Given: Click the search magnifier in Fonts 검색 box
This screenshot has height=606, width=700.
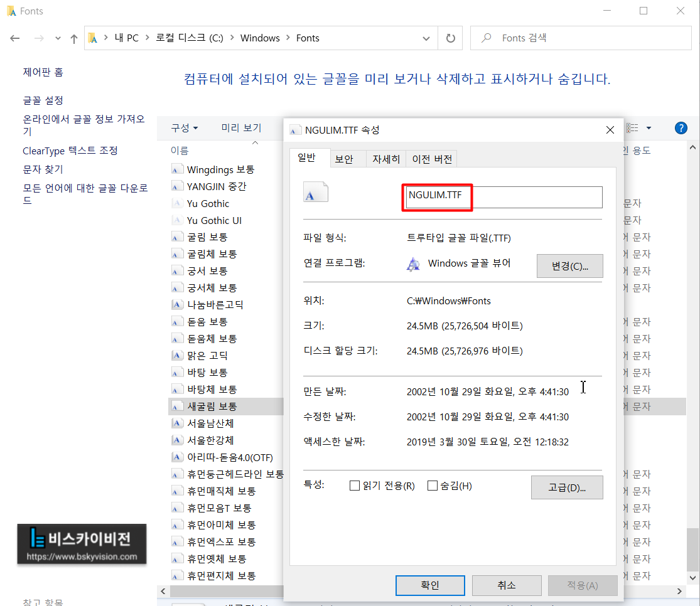Looking at the screenshot, I should 485,38.
